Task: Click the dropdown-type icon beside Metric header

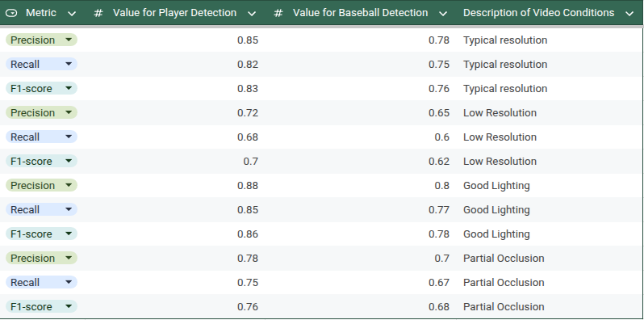Action: pyautogui.click(x=12, y=13)
